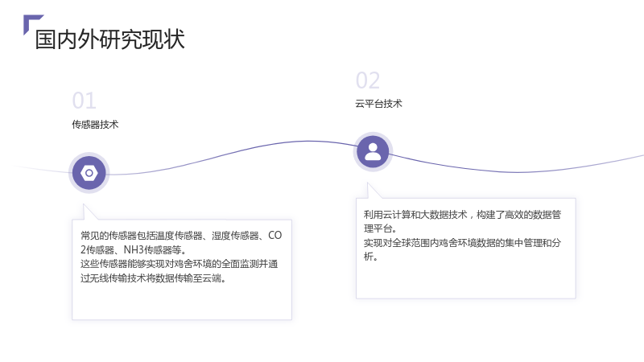
Task: Click the line mentioning NH3传感器等
Action: 134,250
